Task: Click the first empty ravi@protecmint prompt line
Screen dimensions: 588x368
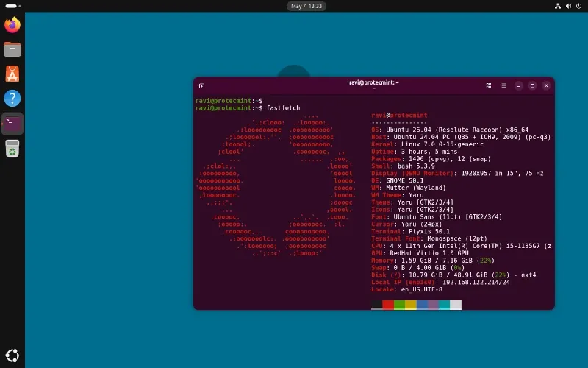Action: pyautogui.click(x=229, y=101)
